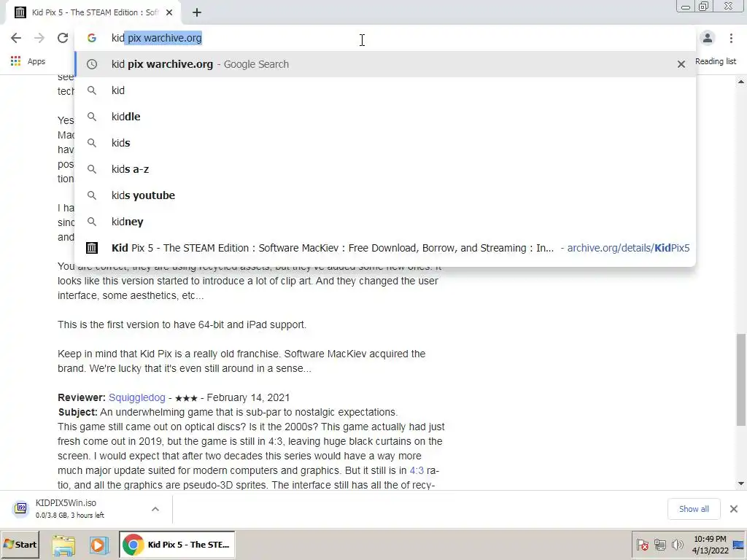747x560 pixels.
Task: Open the Windows Start menu
Action: (20, 544)
